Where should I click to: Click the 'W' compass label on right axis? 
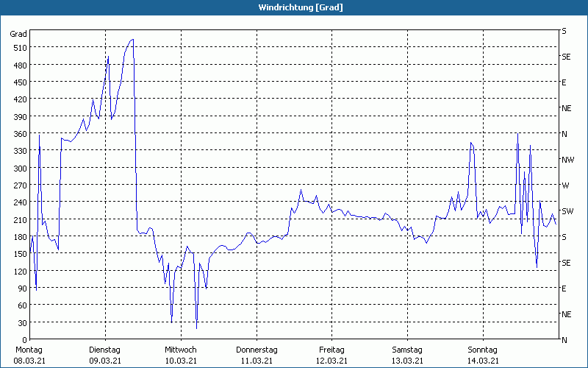565,185
